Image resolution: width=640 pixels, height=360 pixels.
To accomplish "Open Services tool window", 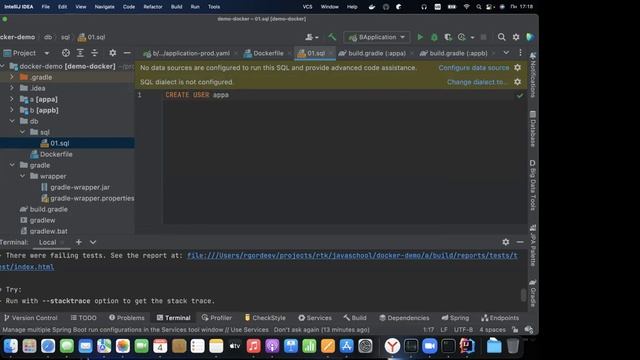I will pos(315,318).
